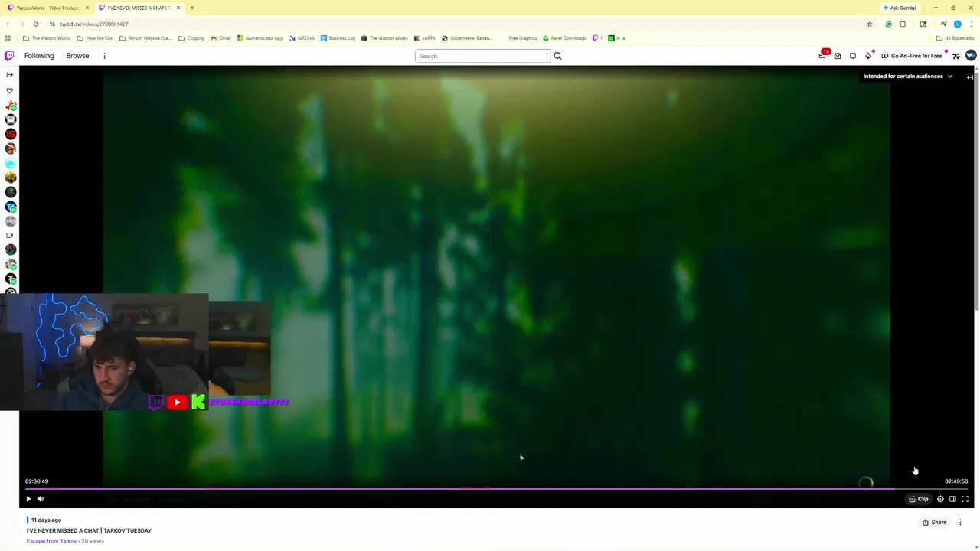Open the Escape from Tarkov category link
Viewport: 980px width, 551px height.
(51, 541)
